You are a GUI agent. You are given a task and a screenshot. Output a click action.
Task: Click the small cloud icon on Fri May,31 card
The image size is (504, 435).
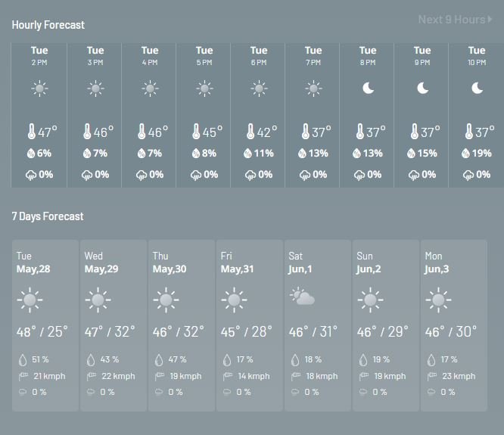(x=227, y=392)
